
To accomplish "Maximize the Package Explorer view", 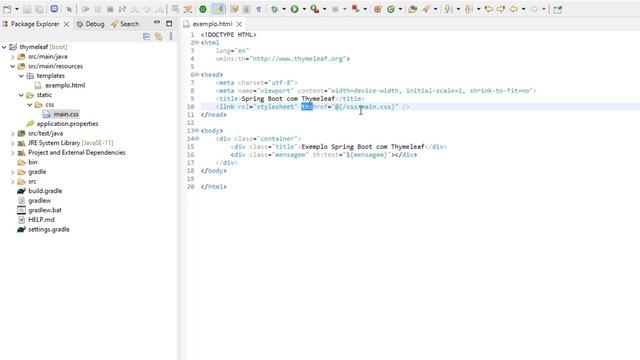I will [169, 24].
